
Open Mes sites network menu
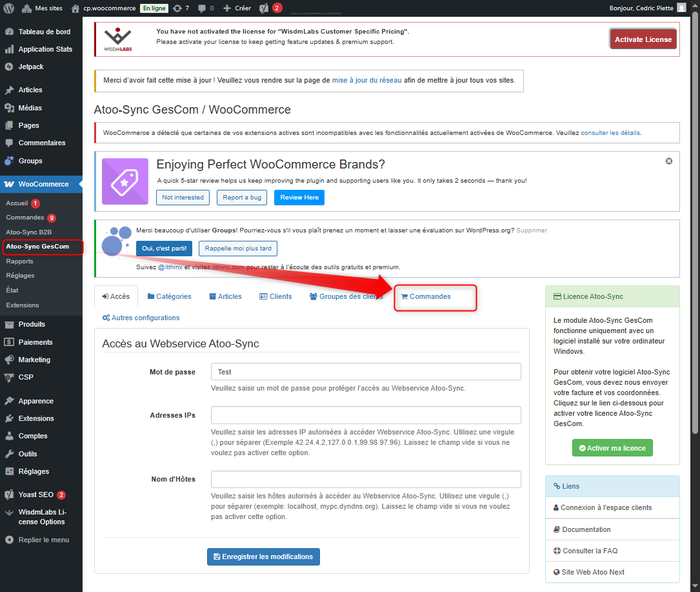pyautogui.click(x=42, y=8)
